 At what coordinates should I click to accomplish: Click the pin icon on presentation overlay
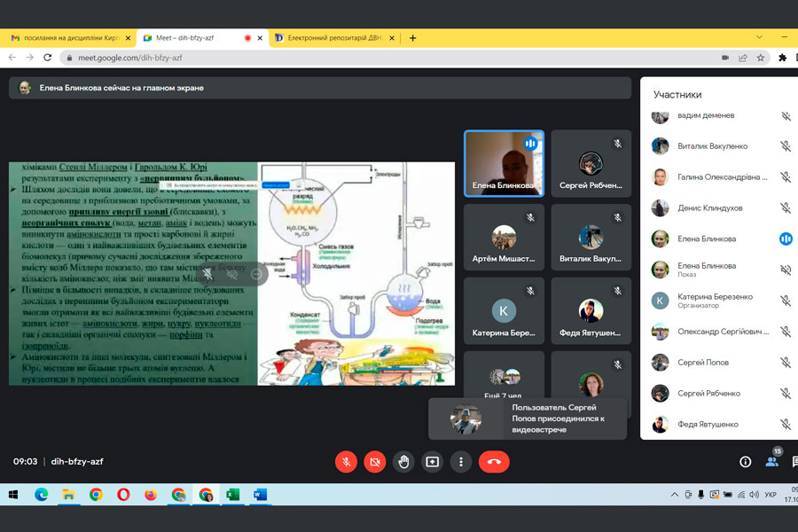(207, 274)
